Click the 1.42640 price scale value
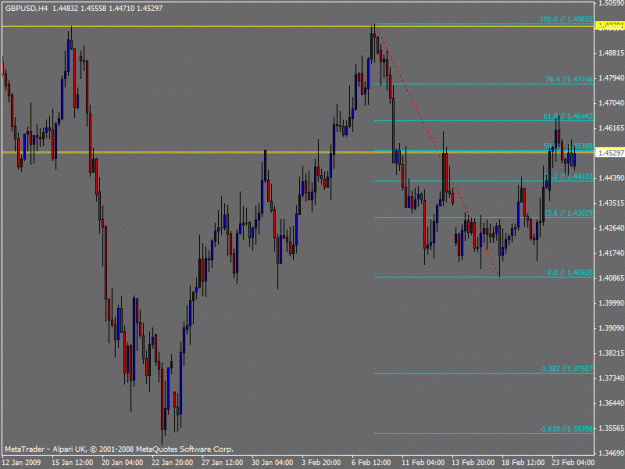Screen dimensions: 625x469 [x=611, y=228]
